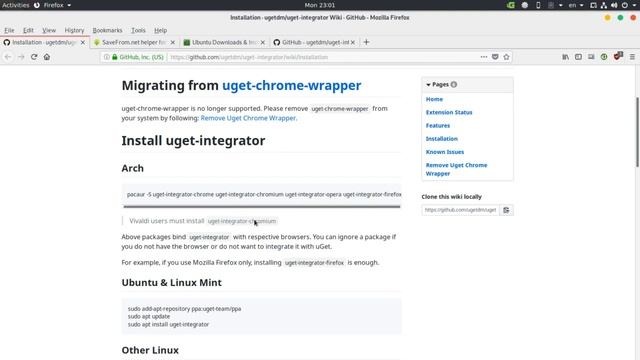Go back with the back arrow button

tap(8, 57)
